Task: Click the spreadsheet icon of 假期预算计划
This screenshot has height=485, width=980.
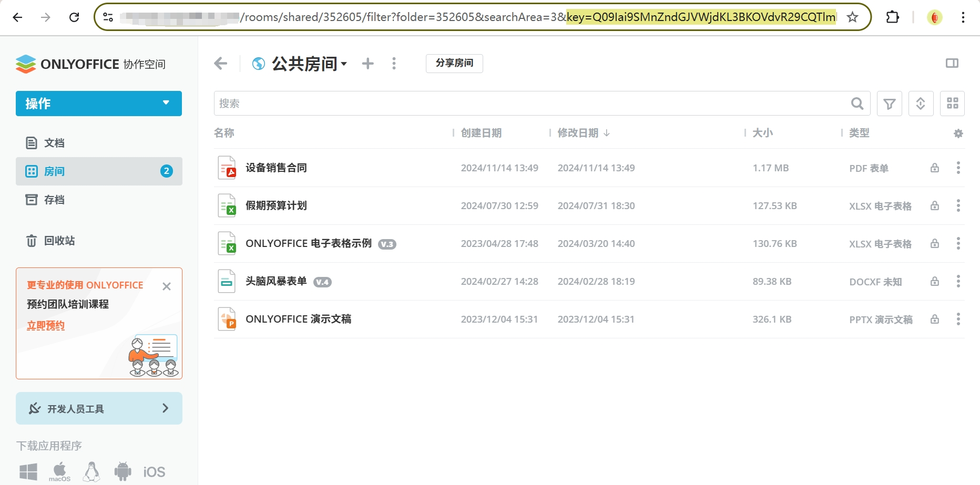Action: 227,205
